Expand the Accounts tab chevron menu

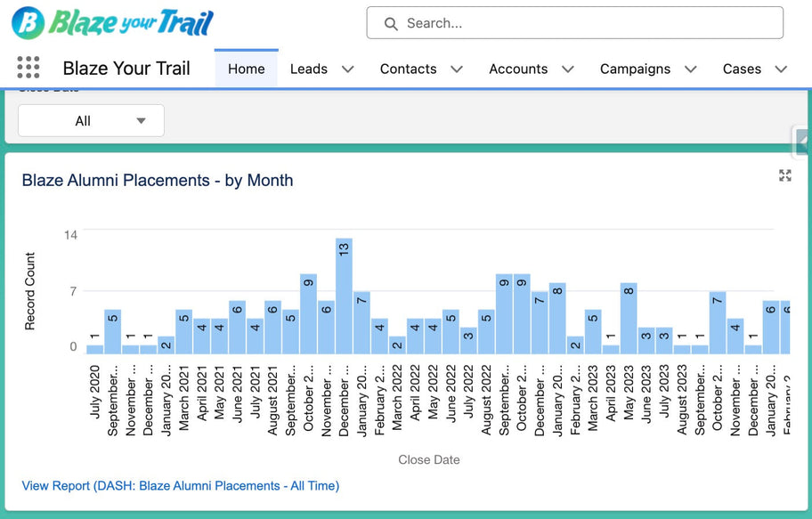click(x=568, y=69)
